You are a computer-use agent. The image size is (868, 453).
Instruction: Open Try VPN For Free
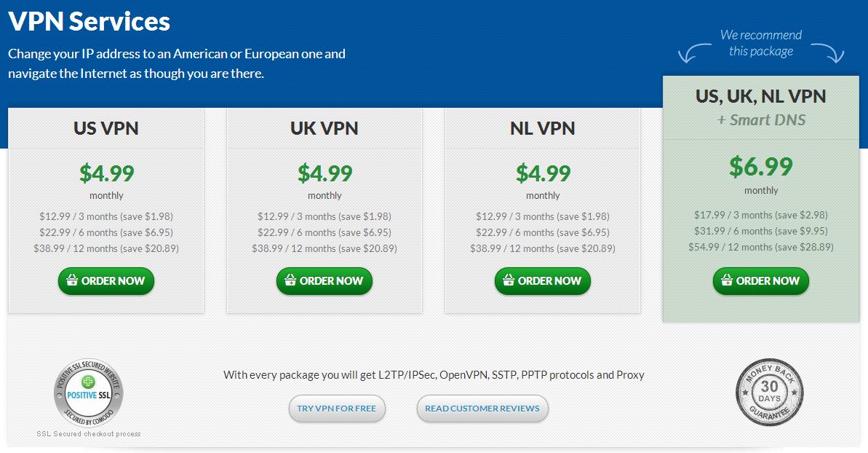[x=337, y=409]
